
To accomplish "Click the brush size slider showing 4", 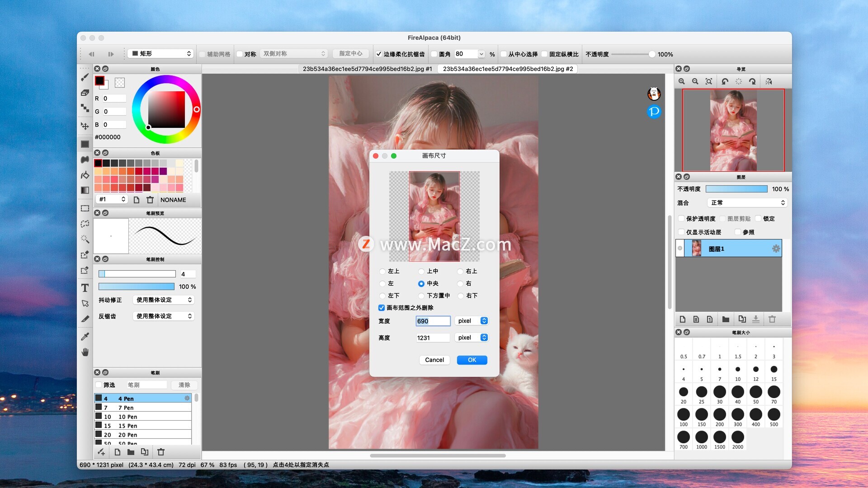I will click(137, 274).
